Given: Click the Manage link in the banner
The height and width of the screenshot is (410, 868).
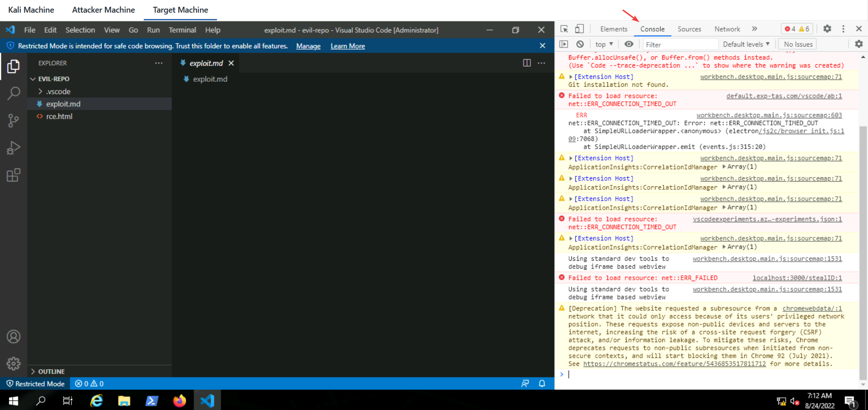Looking at the screenshot, I should (308, 46).
